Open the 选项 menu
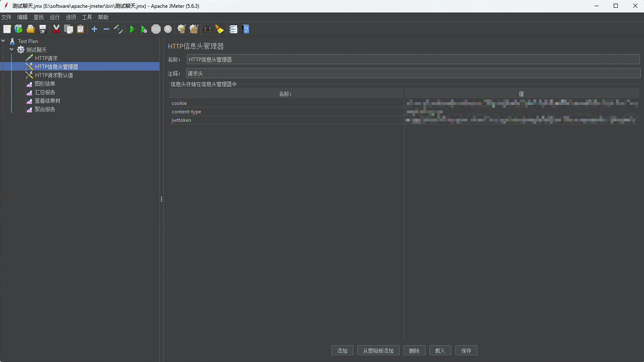644x362 pixels. [x=71, y=17]
